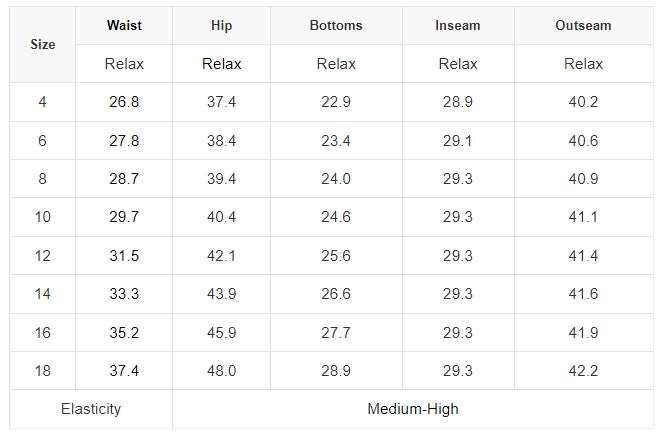
Task: Select the size 10 row label
Action: pos(43,217)
